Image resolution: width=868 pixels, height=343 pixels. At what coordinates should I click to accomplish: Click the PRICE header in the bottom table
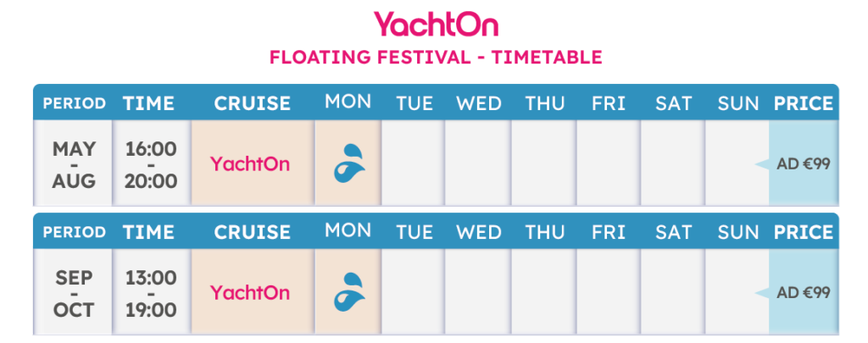pyautogui.click(x=804, y=232)
